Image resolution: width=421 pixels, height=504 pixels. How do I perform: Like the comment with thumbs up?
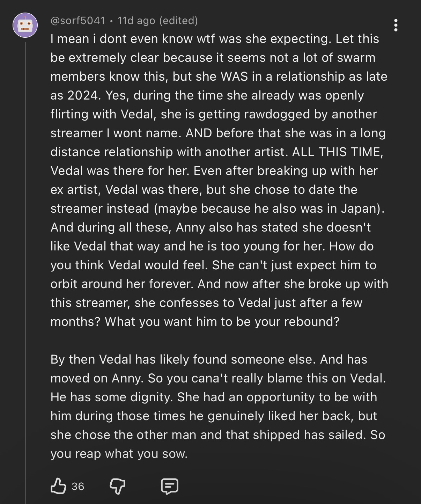click(x=58, y=486)
